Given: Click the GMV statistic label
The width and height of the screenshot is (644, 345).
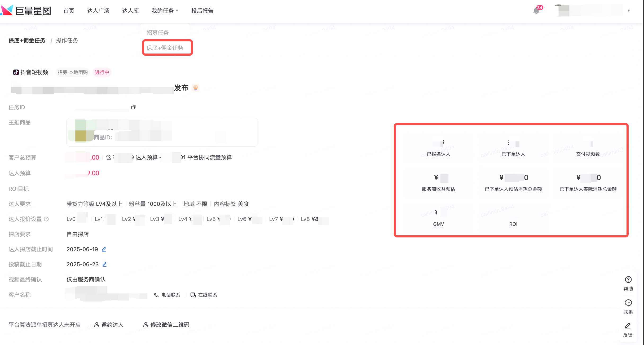Looking at the screenshot, I should coord(438,224).
